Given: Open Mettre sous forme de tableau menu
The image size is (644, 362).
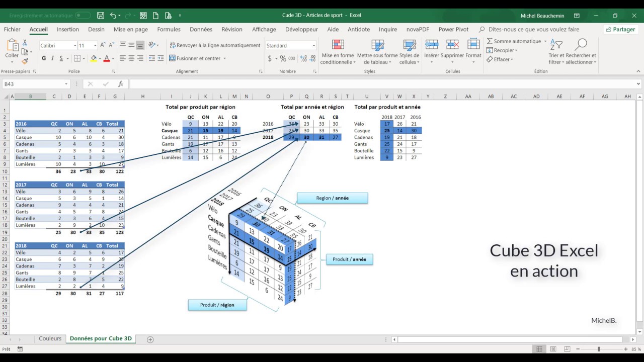Looking at the screenshot, I should 377,52.
